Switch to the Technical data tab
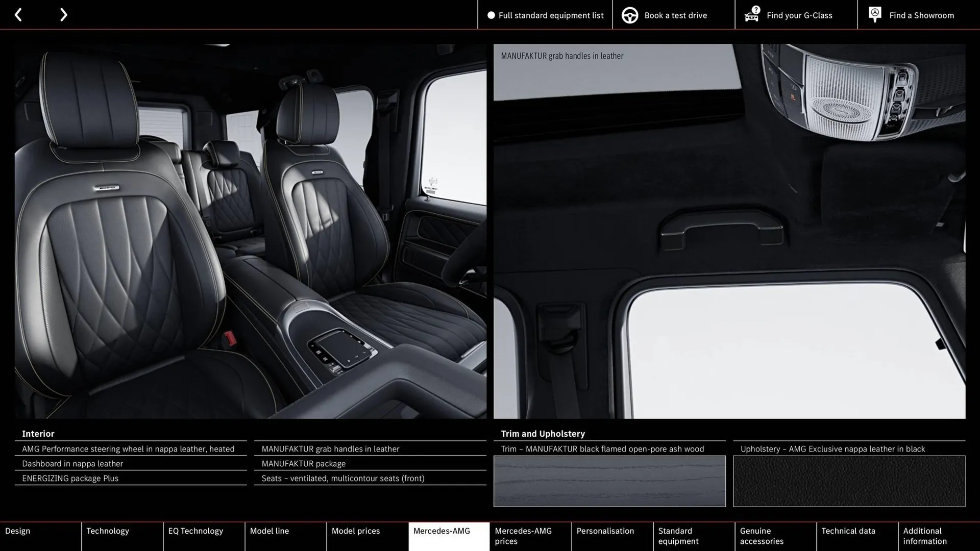Viewport: 980px width, 551px height. 848,531
